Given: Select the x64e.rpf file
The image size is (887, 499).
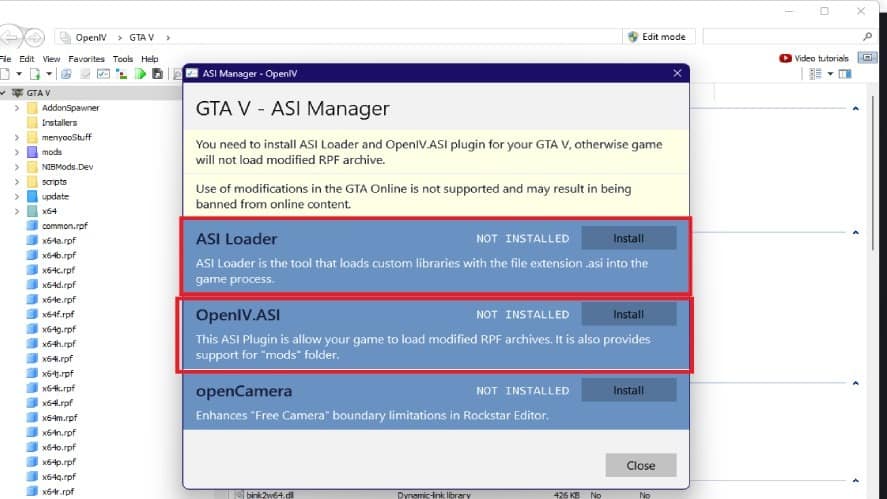Looking at the screenshot, I should 59,300.
